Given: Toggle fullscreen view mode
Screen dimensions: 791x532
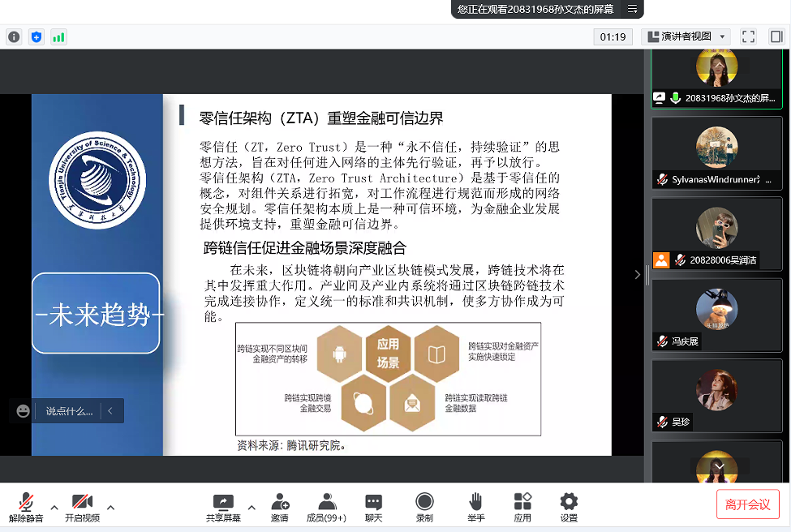Looking at the screenshot, I should (748, 36).
